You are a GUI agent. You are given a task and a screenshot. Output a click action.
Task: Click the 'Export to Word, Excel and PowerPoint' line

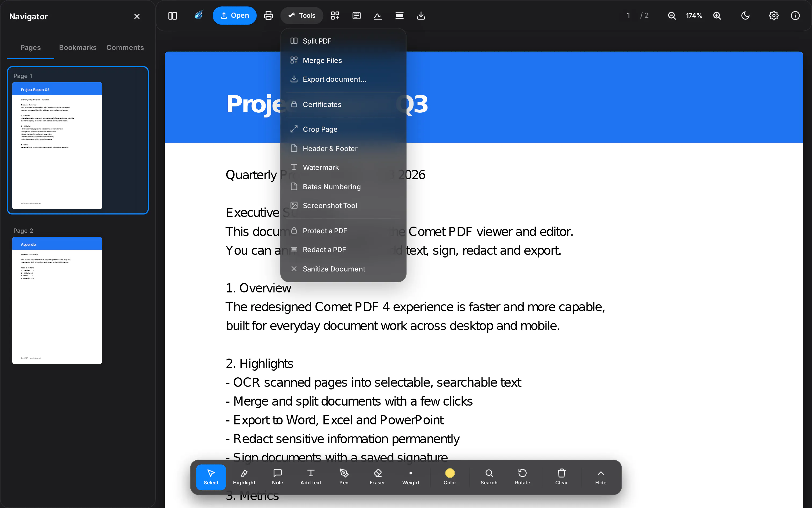[335, 420]
